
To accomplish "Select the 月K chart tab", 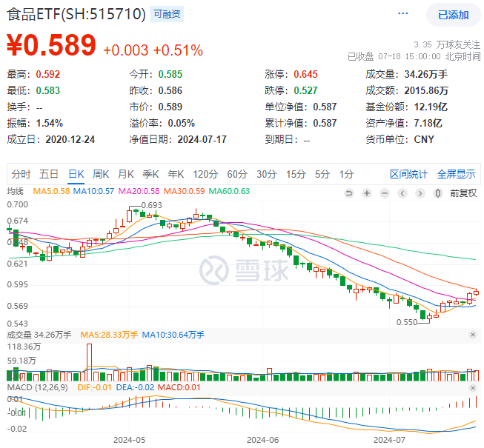I will pyautogui.click(x=125, y=174).
